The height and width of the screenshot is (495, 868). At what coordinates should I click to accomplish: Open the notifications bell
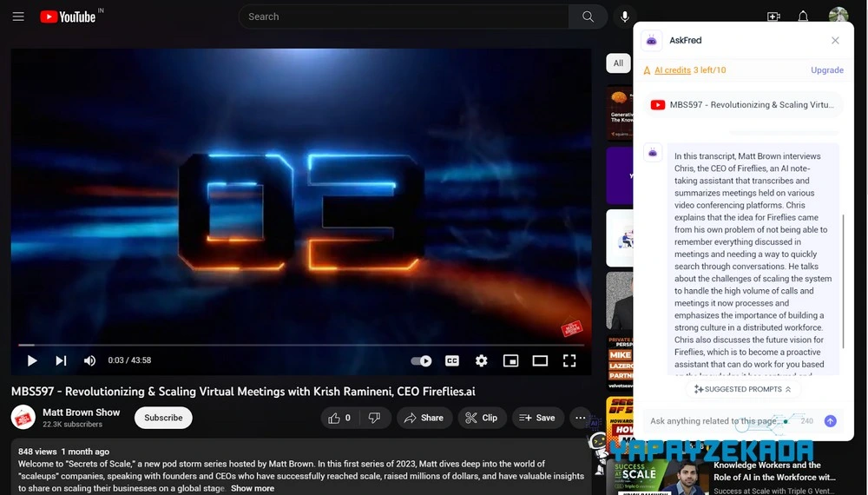coord(803,16)
